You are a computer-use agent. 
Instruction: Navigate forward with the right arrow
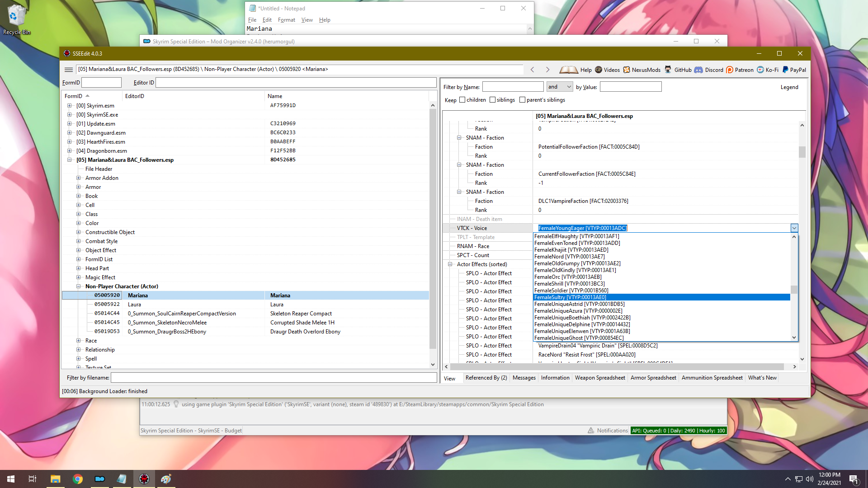(547, 70)
